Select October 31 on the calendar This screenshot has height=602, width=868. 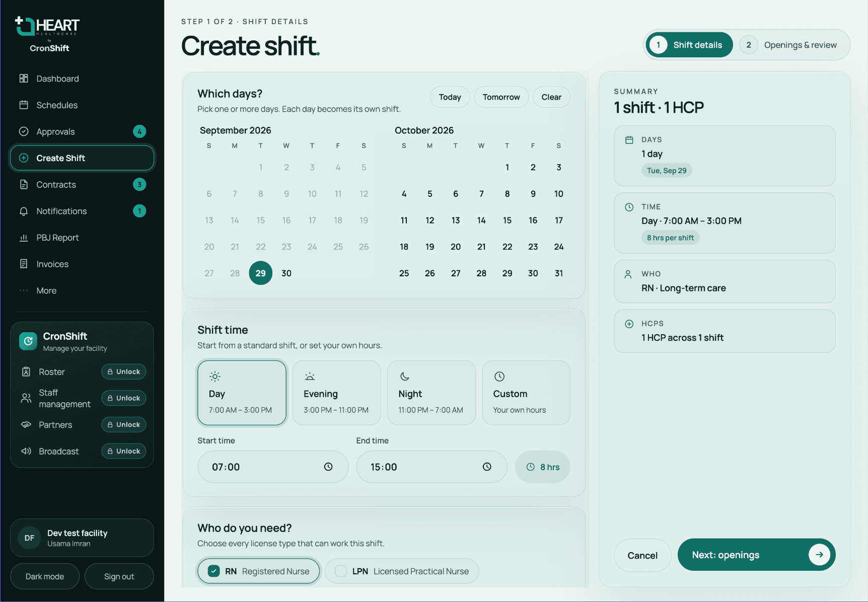coord(558,273)
